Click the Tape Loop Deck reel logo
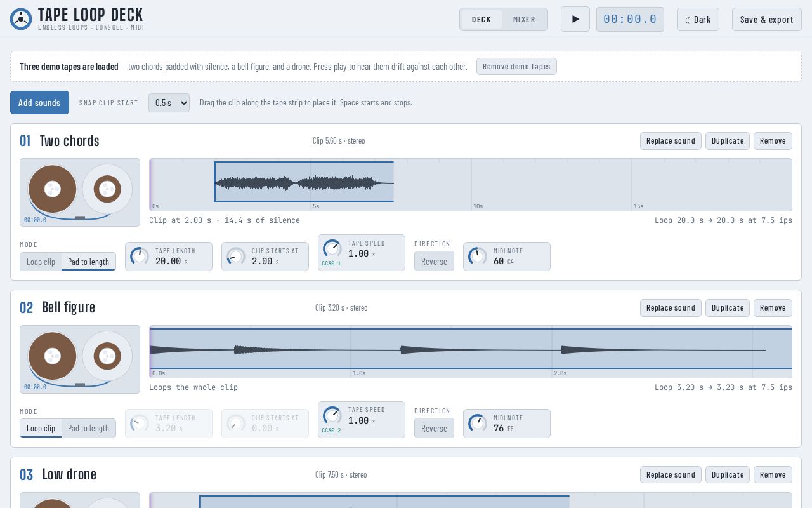 tap(21, 19)
